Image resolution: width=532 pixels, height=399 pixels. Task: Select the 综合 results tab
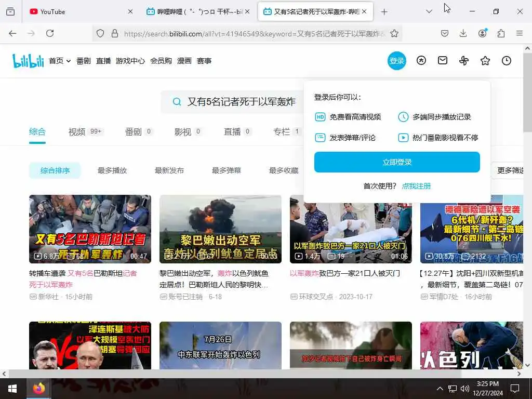click(x=37, y=131)
